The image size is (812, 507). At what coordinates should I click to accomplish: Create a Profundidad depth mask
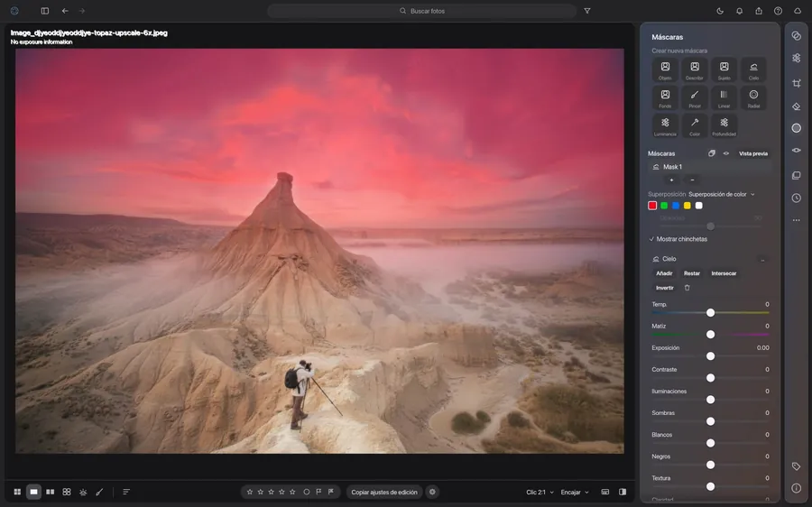click(724, 126)
